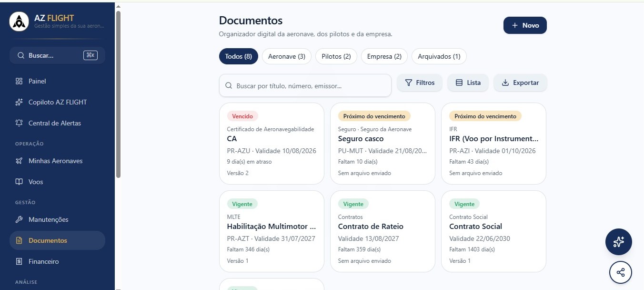This screenshot has height=290, width=644.
Task: Switch to the Empresa (2) tab
Action: click(x=384, y=56)
